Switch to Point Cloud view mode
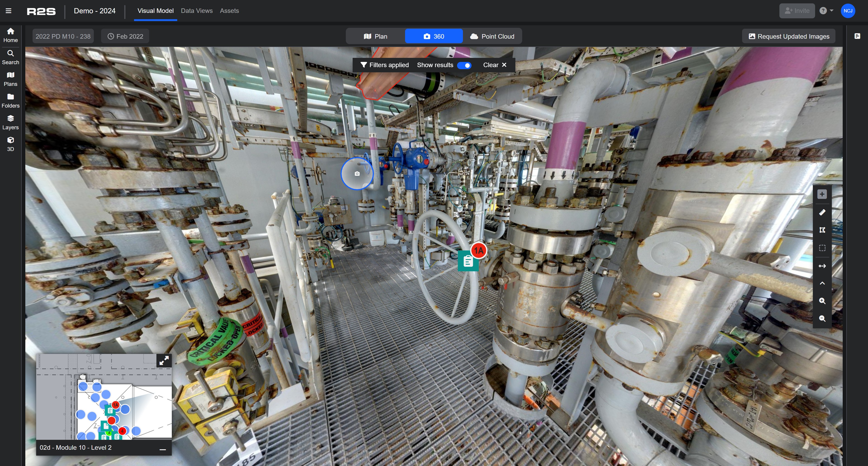This screenshot has height=466, width=868. (492, 36)
